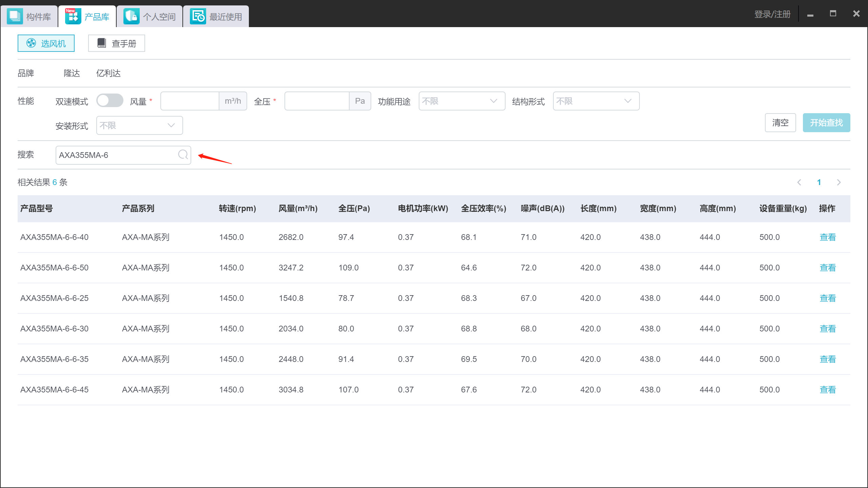This screenshot has height=488, width=868.
Task: Click the 产品库 grid icon
Action: [73, 16]
